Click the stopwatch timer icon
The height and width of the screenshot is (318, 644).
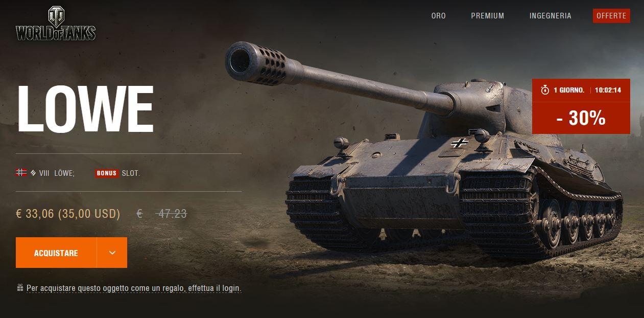[x=545, y=90]
